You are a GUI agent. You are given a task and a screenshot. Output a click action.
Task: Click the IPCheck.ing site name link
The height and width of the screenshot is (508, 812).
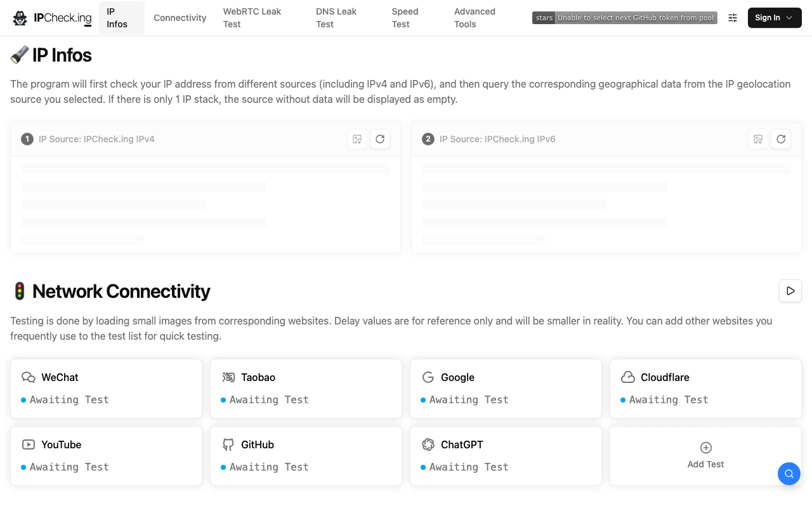click(63, 18)
